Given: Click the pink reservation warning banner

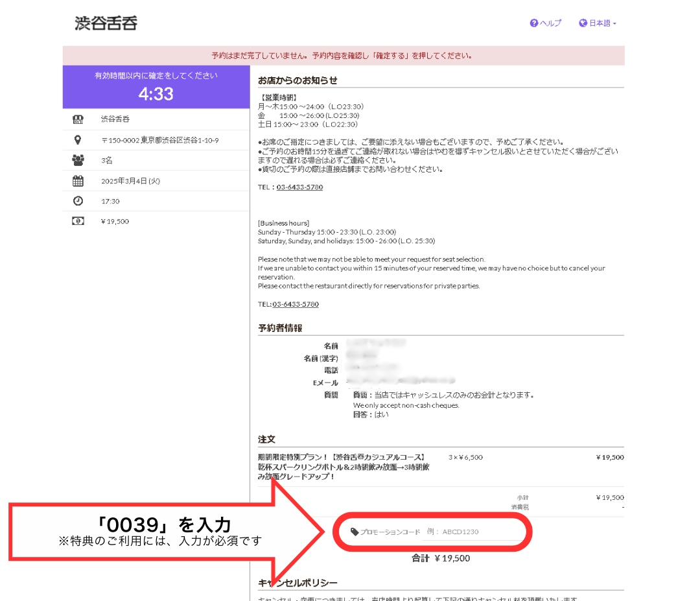Looking at the screenshot, I should 343,56.
